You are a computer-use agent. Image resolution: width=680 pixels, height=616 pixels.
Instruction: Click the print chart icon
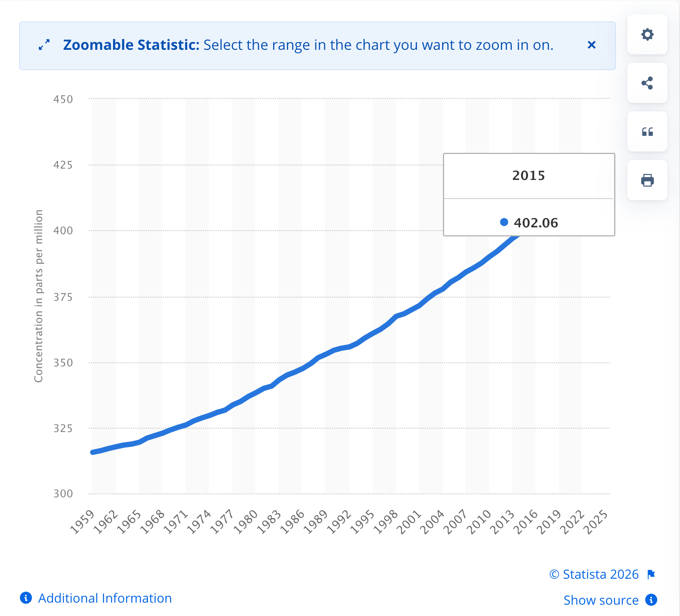(647, 180)
